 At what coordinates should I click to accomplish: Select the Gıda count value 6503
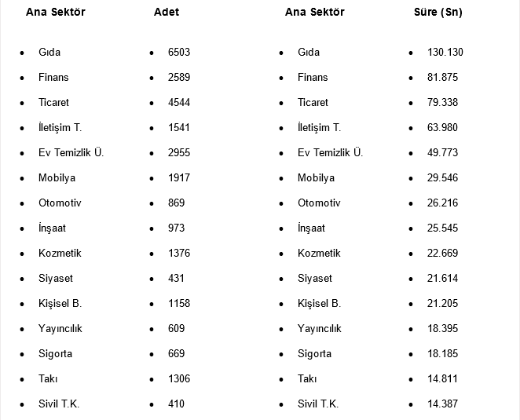pos(179,53)
